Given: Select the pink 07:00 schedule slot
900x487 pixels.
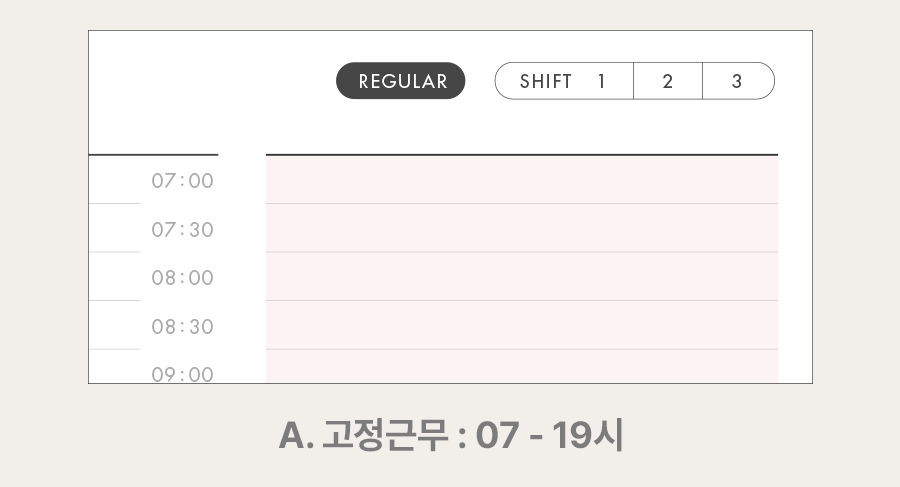Looking at the screenshot, I should [x=521, y=180].
